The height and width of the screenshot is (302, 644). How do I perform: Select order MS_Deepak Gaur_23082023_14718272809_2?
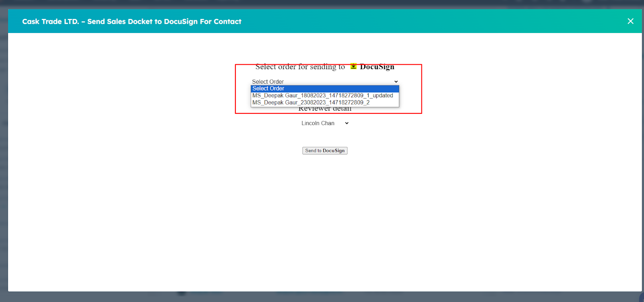tap(325, 103)
